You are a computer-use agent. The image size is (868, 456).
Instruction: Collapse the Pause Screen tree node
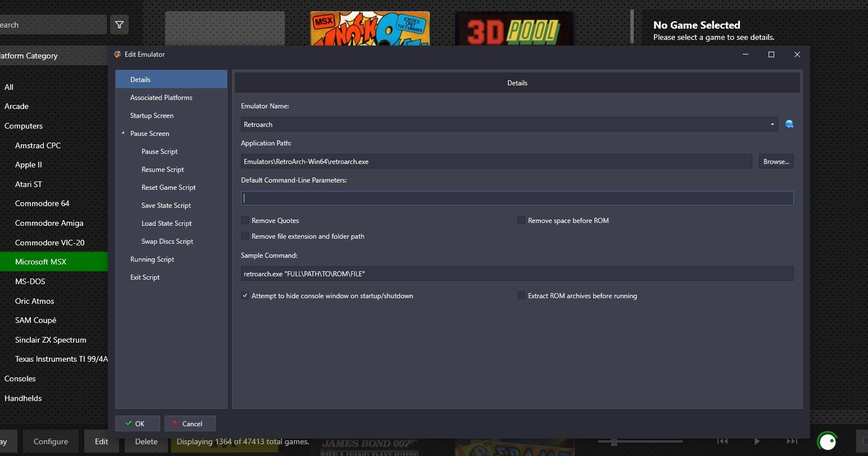(122, 133)
